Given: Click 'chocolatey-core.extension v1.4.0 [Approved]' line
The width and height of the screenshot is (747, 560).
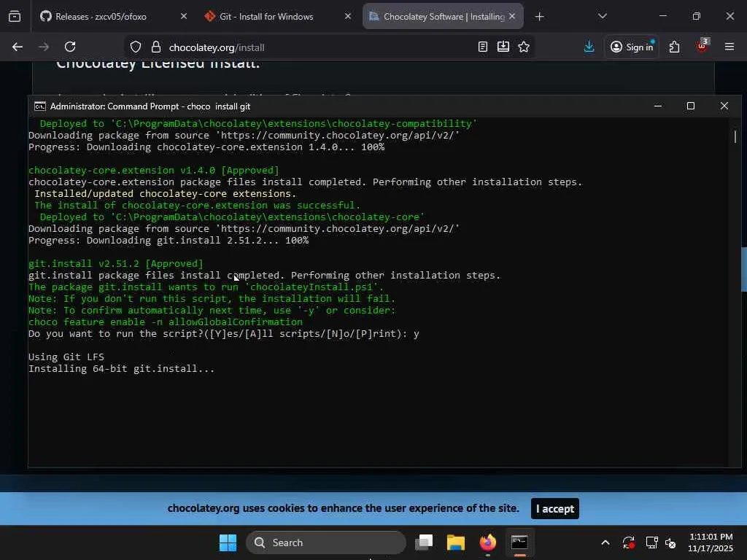Looking at the screenshot, I should click(153, 171).
